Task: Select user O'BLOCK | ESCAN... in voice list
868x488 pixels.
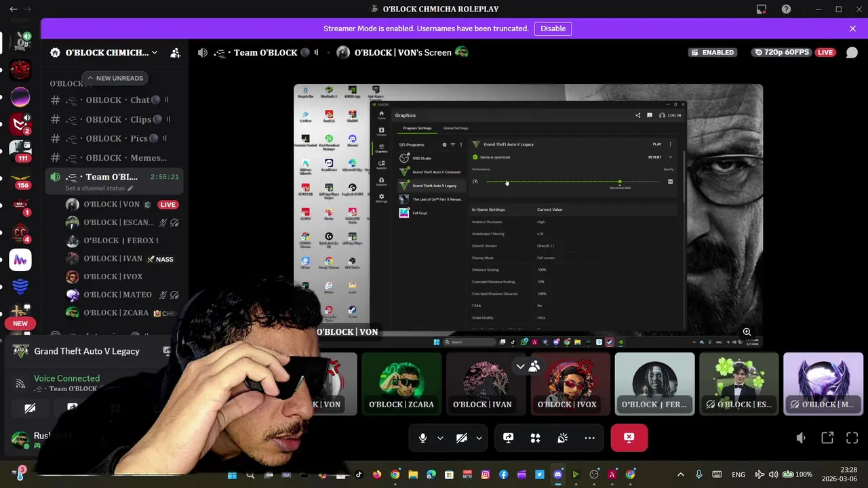Action: click(x=114, y=222)
